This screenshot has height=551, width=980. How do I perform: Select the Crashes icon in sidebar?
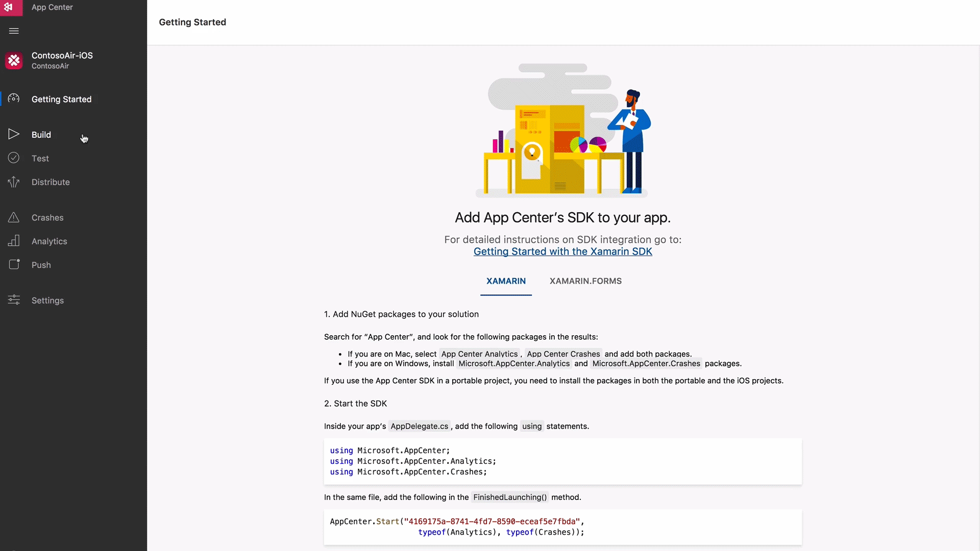(13, 217)
